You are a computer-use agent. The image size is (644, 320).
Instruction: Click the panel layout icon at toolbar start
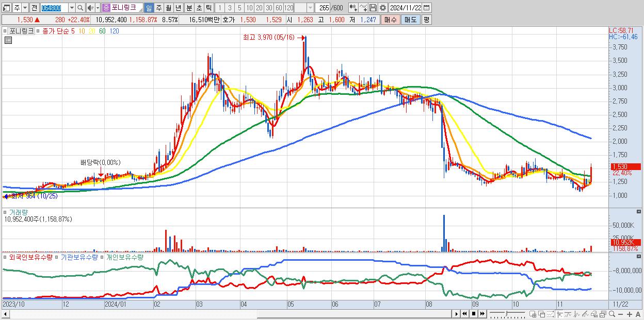pos(6,8)
